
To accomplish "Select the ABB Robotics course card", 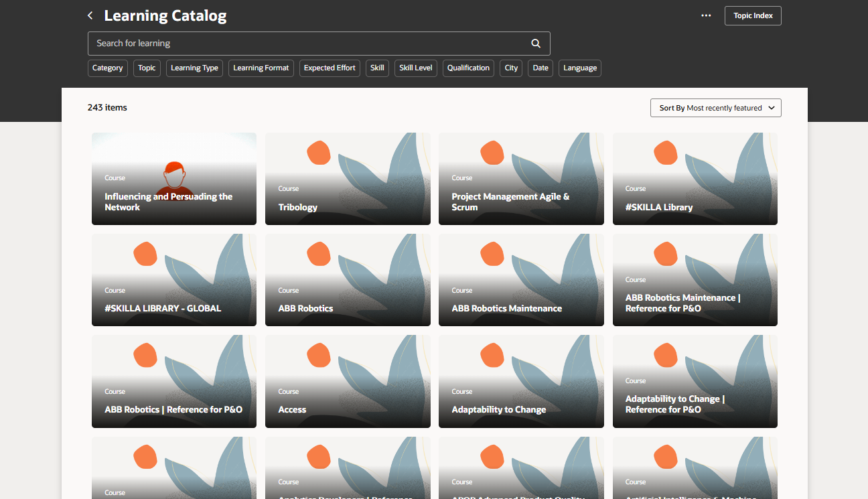I will [348, 280].
